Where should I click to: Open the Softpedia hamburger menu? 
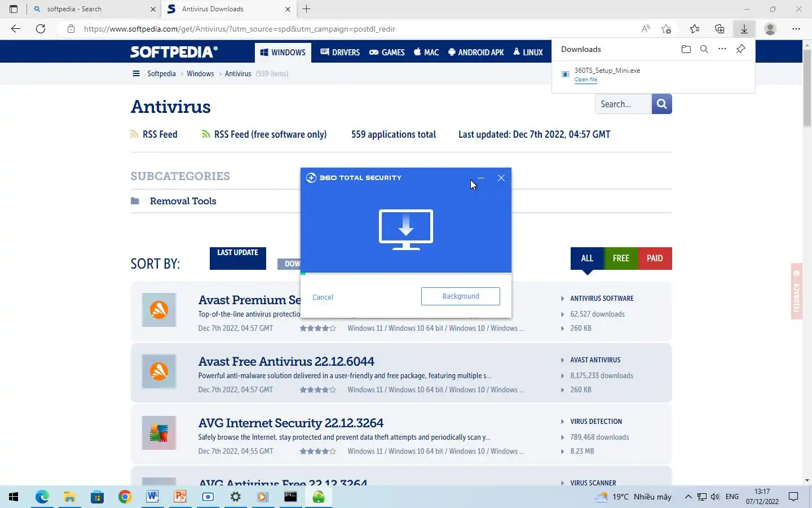click(136, 73)
